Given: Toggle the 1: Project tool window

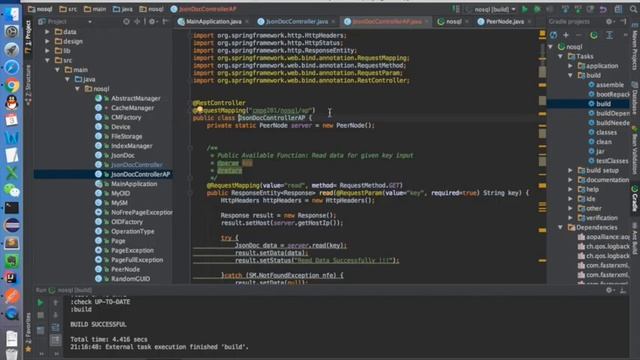Looking at the screenshot, I should (28, 38).
